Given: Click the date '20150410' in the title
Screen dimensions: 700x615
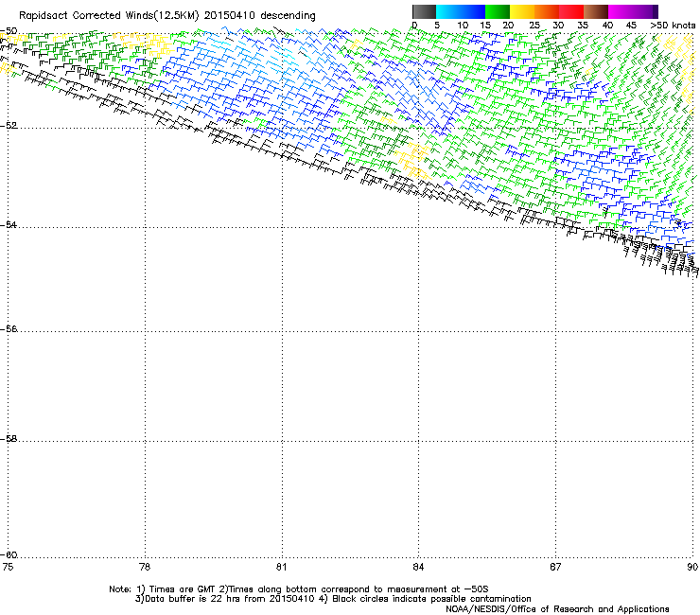Looking at the screenshot, I should coord(230,16).
